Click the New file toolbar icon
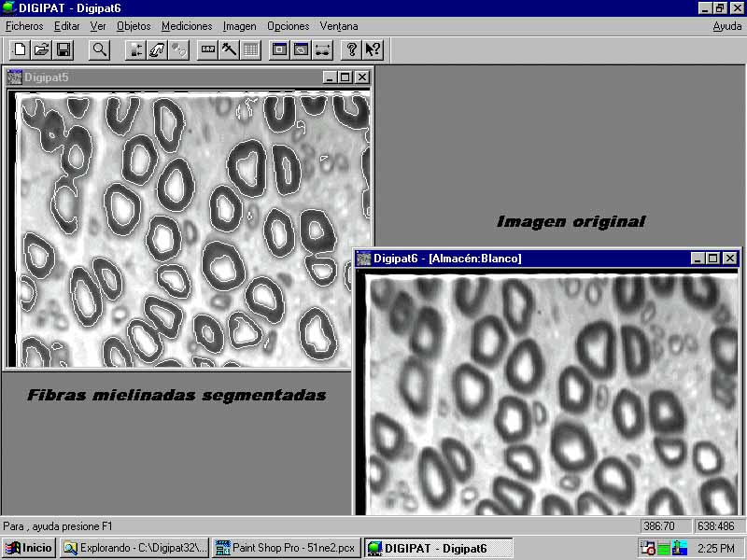 pyautogui.click(x=20, y=49)
